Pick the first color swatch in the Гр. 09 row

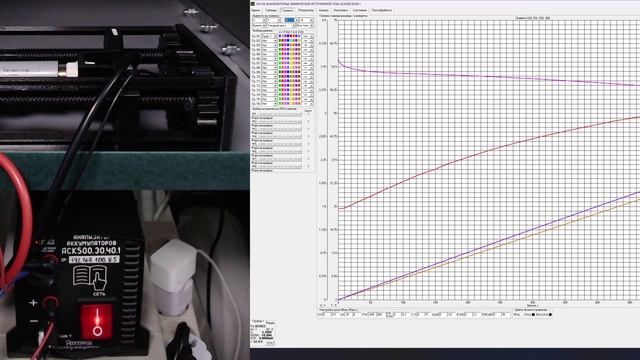pos(280,72)
